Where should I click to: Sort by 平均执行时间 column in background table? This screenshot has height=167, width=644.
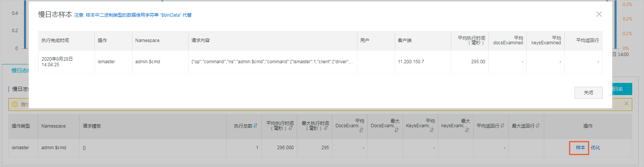click(291, 128)
